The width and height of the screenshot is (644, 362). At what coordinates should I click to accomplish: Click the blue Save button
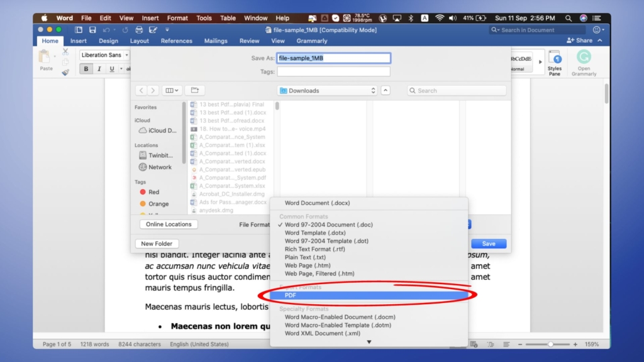488,244
